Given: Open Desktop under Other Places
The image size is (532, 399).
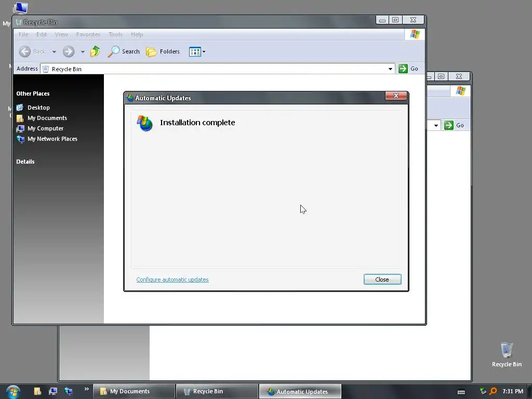Looking at the screenshot, I should click(33, 108).
